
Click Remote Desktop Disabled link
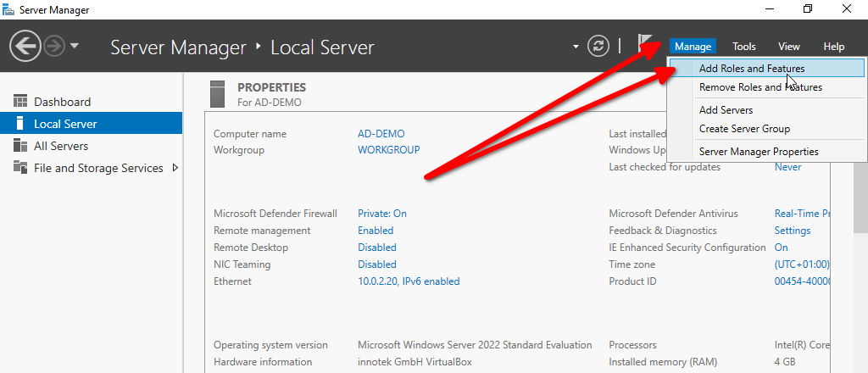pyautogui.click(x=376, y=248)
